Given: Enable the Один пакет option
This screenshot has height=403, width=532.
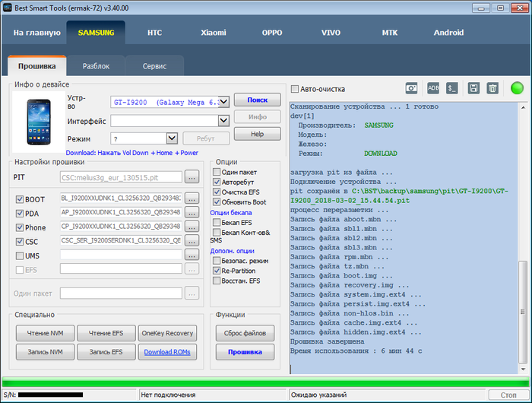Looking at the screenshot, I should tap(217, 172).
